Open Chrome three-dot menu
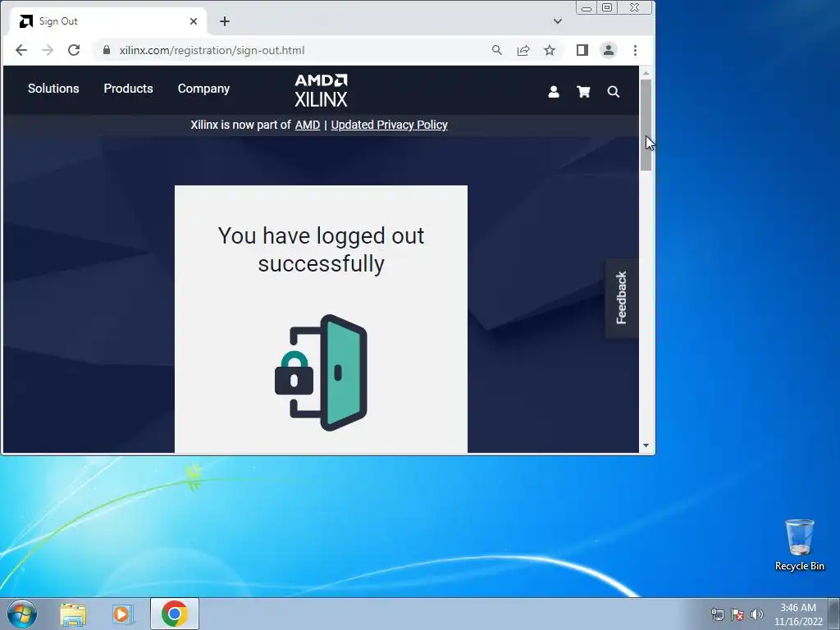This screenshot has width=840, height=630. (x=636, y=50)
